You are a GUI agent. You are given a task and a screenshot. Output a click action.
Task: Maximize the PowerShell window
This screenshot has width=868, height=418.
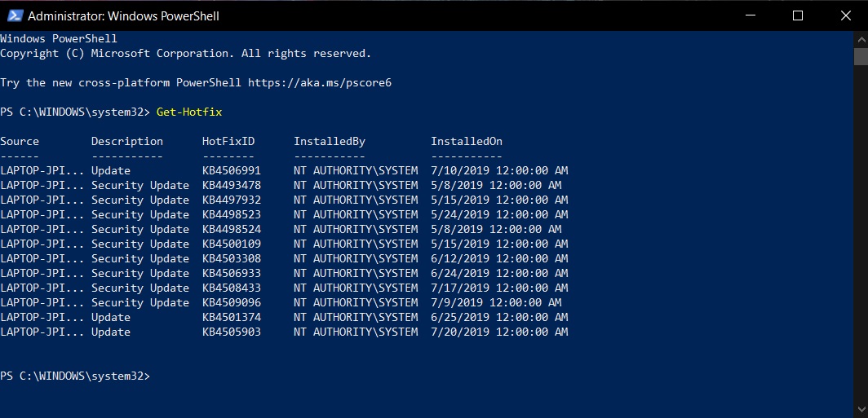click(x=798, y=15)
